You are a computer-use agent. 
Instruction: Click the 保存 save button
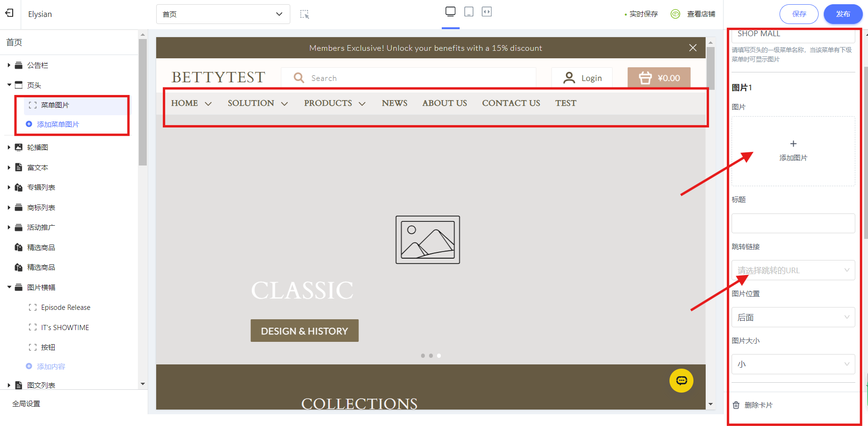point(798,14)
